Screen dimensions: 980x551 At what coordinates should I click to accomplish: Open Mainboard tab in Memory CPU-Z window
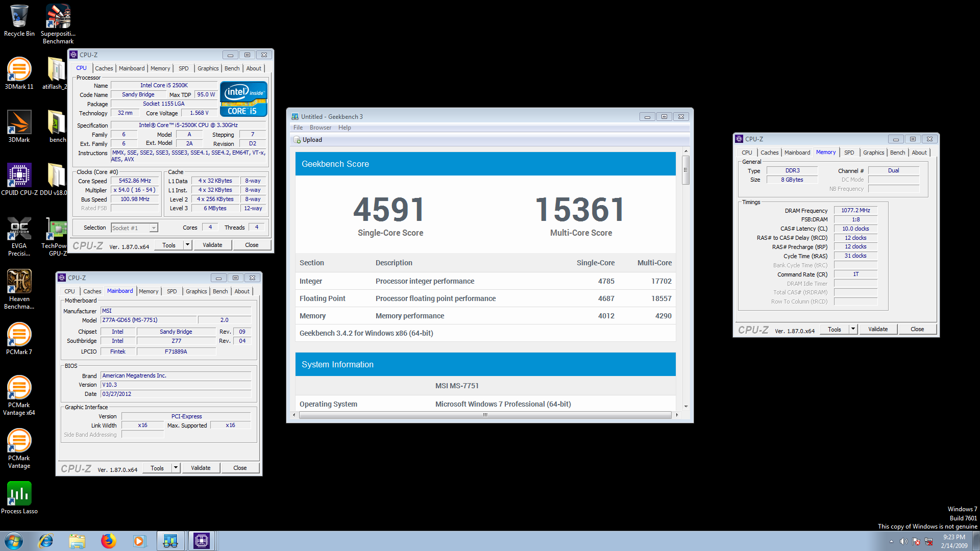[x=797, y=153]
